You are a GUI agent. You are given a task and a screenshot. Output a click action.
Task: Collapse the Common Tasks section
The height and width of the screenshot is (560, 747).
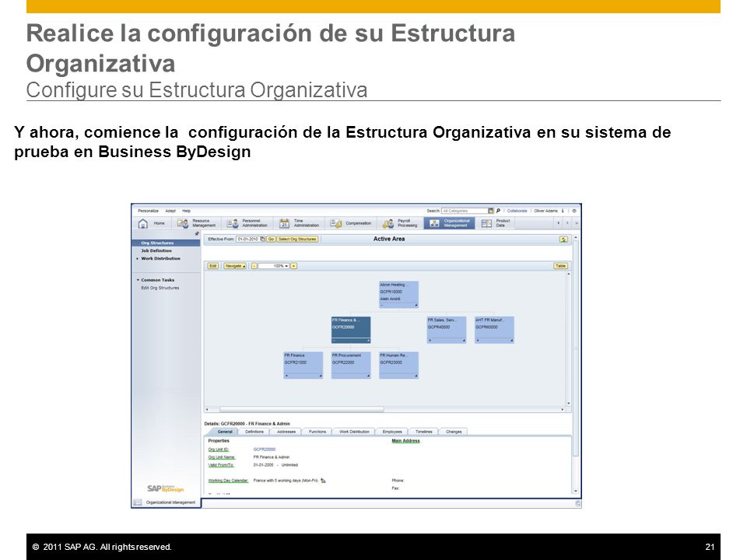pyautogui.click(x=138, y=280)
